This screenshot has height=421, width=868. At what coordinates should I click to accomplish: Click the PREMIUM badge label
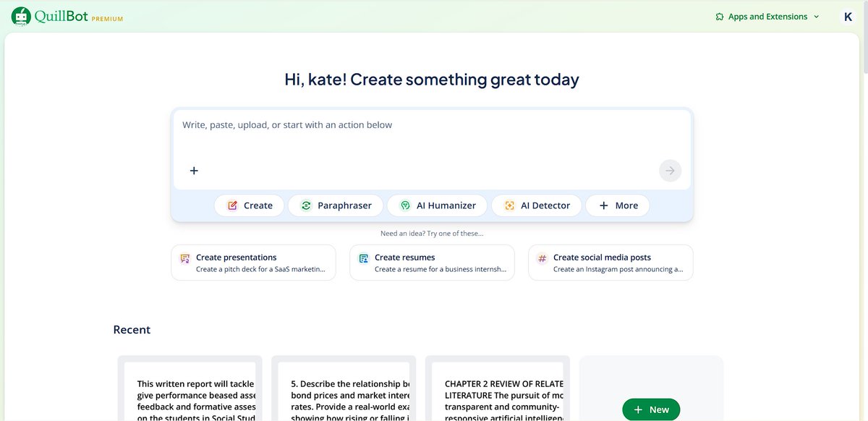click(108, 19)
